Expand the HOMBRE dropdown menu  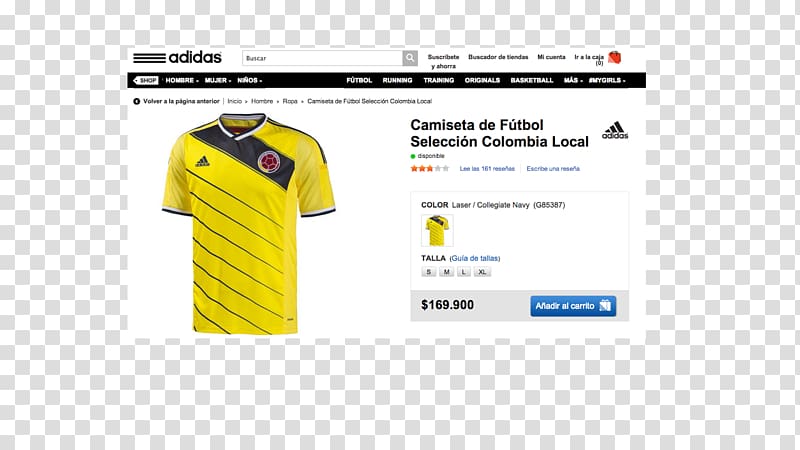tap(182, 80)
